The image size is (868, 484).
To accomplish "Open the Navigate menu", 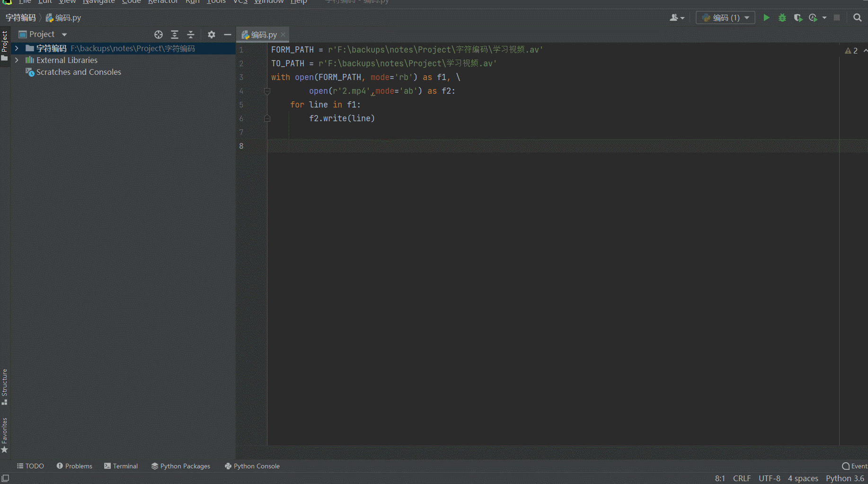I will 98,2.
